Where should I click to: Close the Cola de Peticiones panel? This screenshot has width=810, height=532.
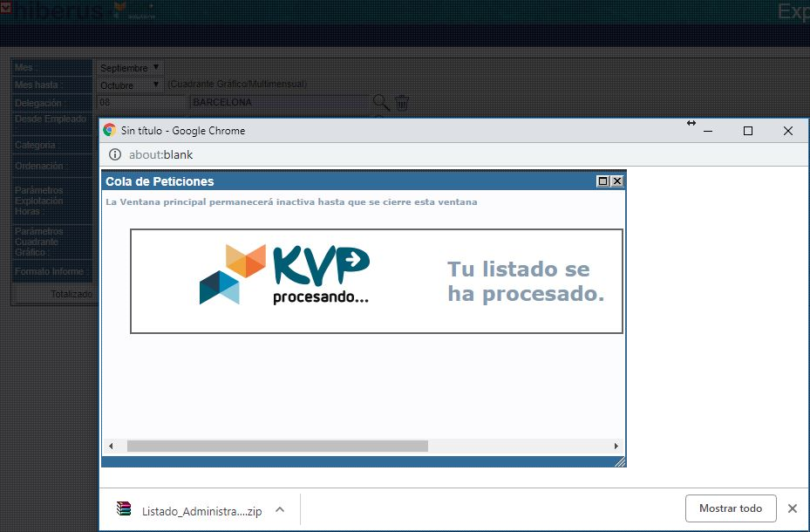[x=616, y=181]
